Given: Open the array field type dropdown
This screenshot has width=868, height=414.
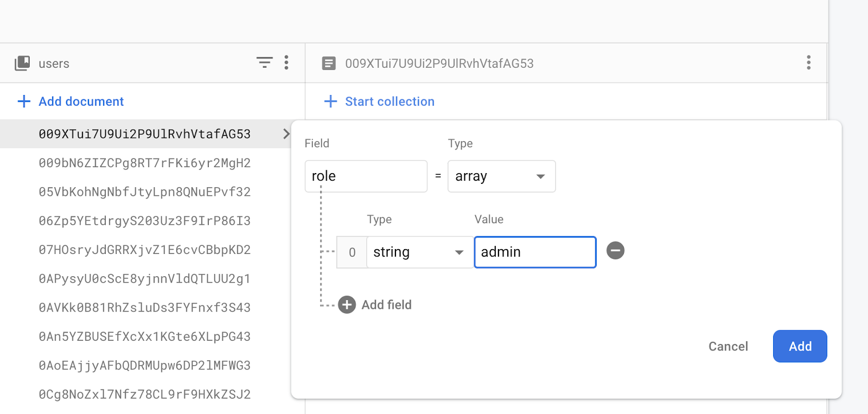Looking at the screenshot, I should pos(501,176).
